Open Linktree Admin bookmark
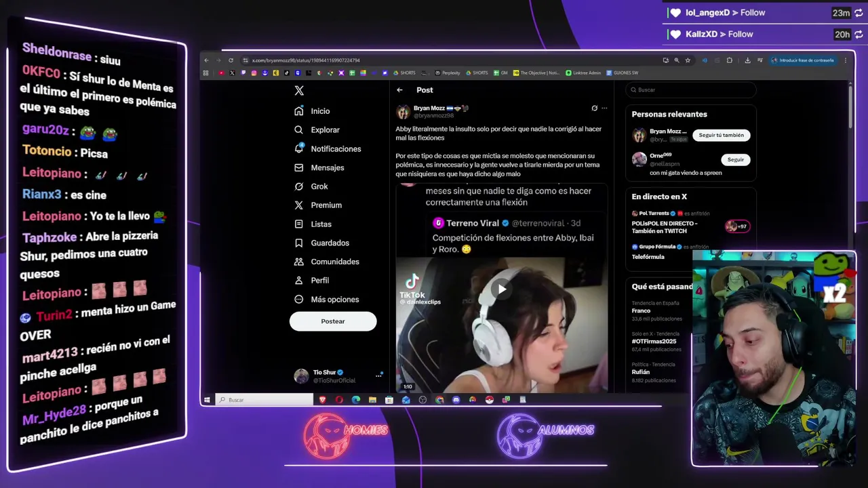 (x=583, y=73)
